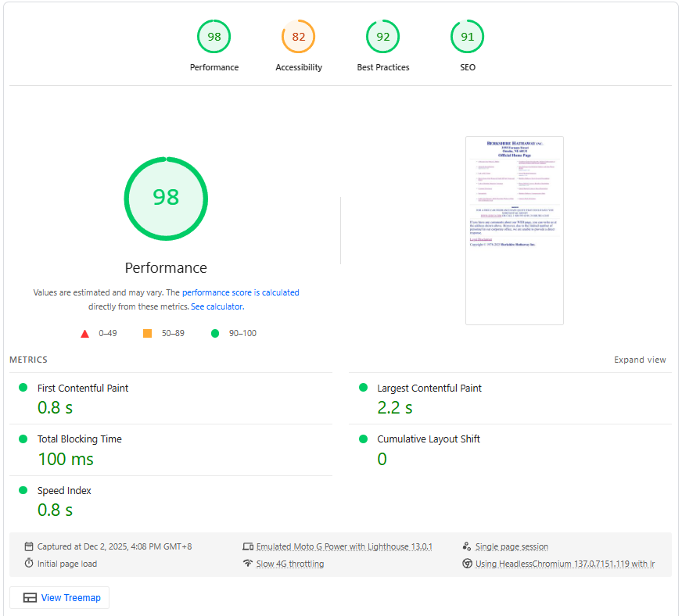Expand the First Contentful Paint metric
The image size is (682, 616).
coord(83,389)
